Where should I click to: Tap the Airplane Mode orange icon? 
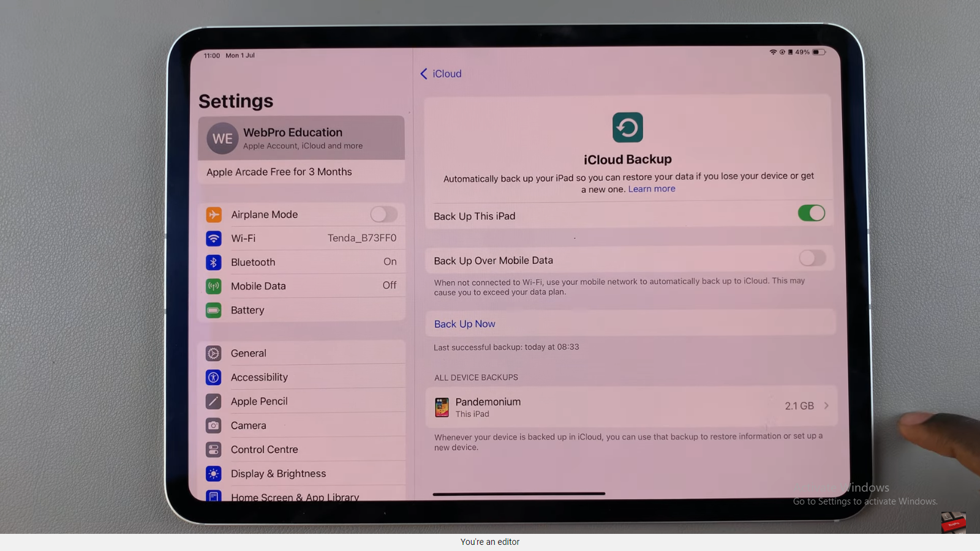point(214,214)
